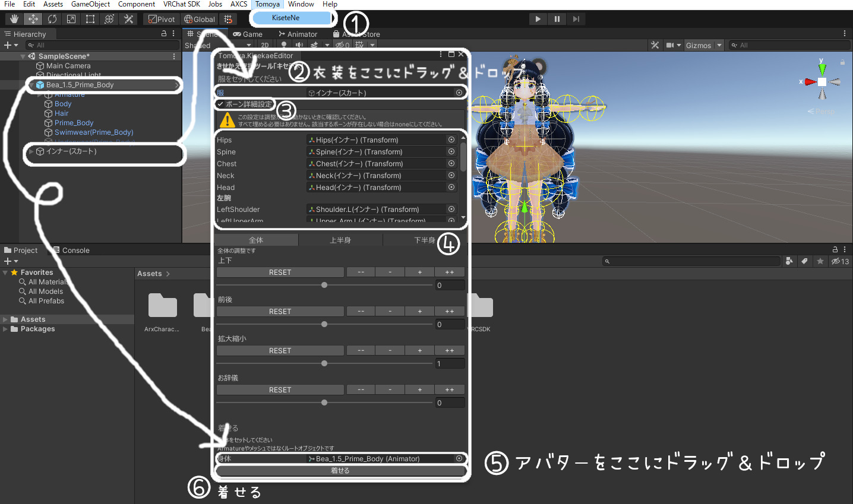Open the GameObject menu
Image resolution: width=853 pixels, height=504 pixels.
(91, 4)
